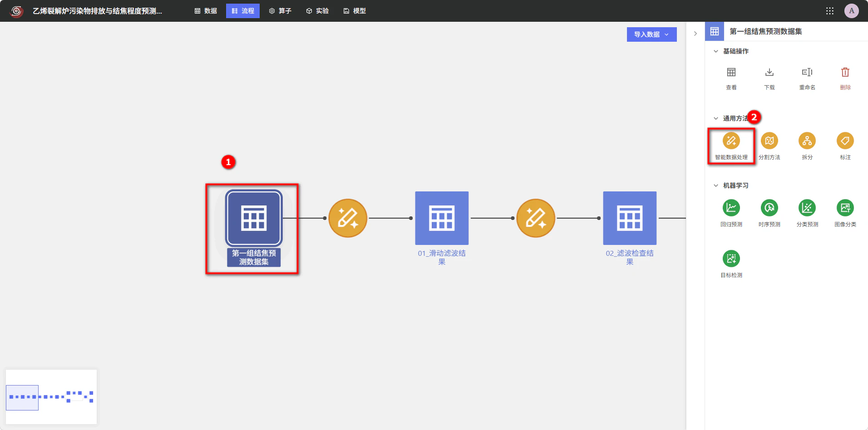Click the 重命名 rename icon

(807, 73)
